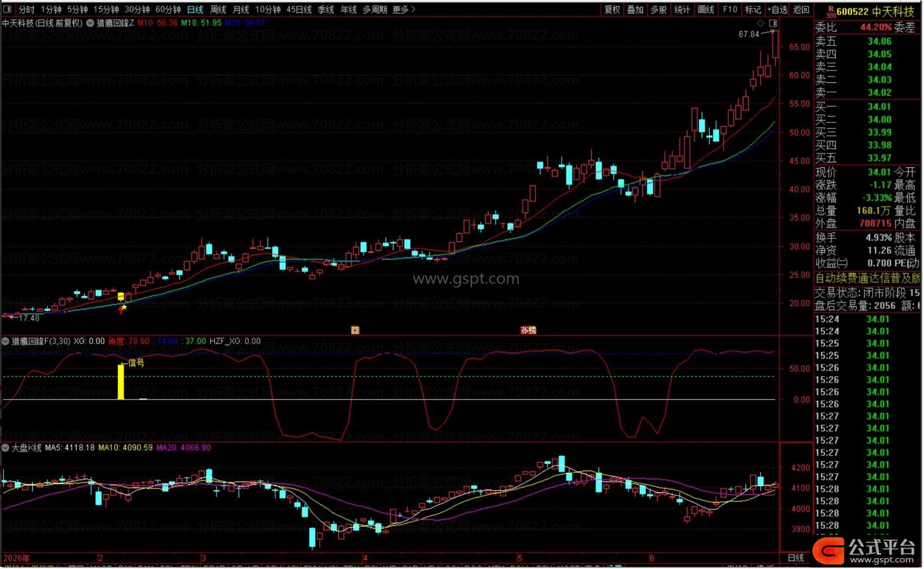Image resolution: width=924 pixels, height=569 pixels.
Task: Open the 涨榜 marker on the chart
Action: tap(528, 330)
